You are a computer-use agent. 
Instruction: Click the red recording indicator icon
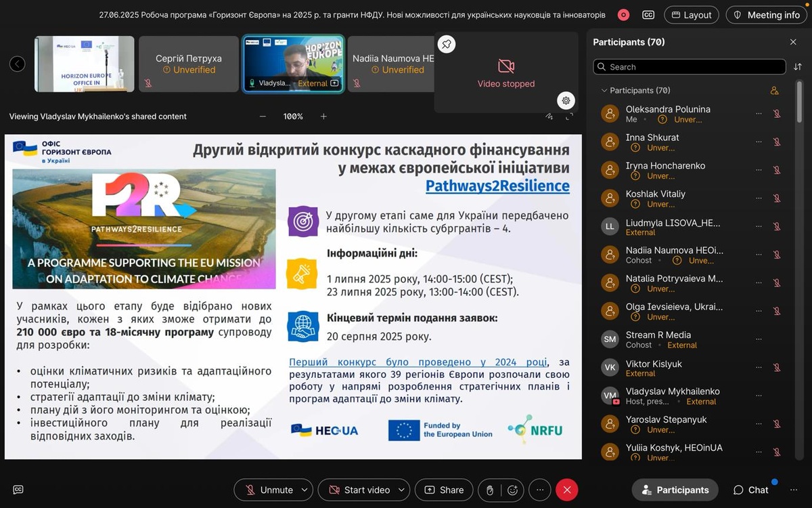tap(623, 15)
